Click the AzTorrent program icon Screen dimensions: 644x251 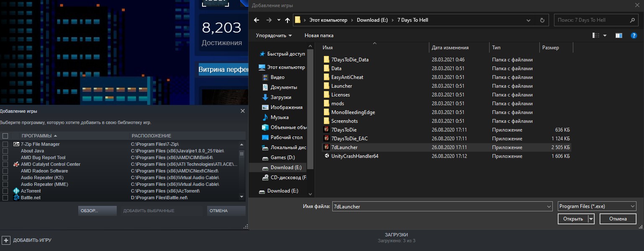(x=17, y=191)
